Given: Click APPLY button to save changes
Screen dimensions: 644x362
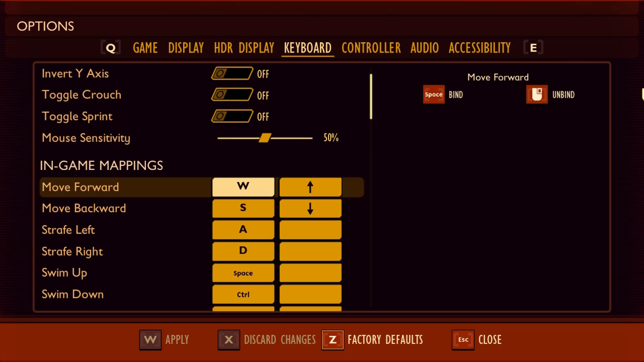Looking at the screenshot, I should tap(164, 340).
